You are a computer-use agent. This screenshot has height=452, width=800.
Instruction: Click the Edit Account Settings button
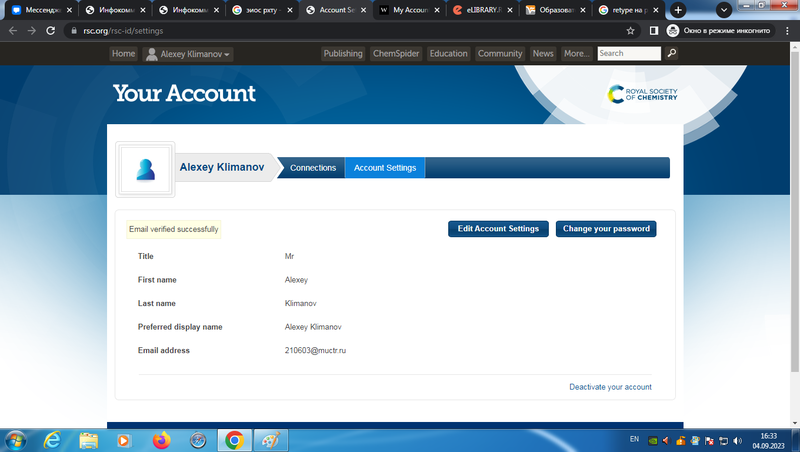498,229
